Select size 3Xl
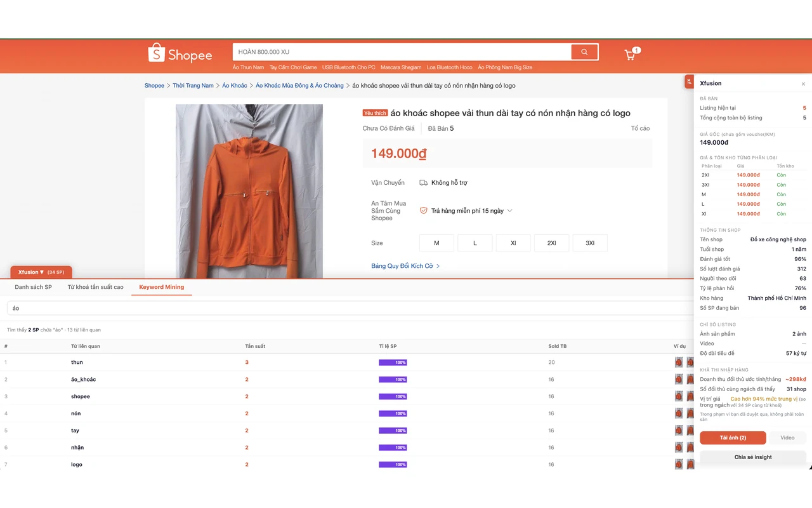Viewport: 812px width, 508px height. click(590, 243)
